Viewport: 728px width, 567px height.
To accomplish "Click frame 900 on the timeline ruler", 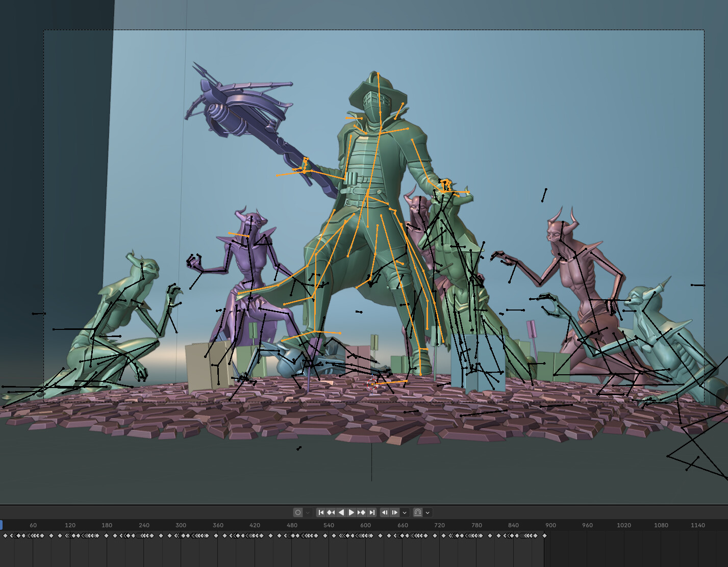I will click(x=550, y=525).
